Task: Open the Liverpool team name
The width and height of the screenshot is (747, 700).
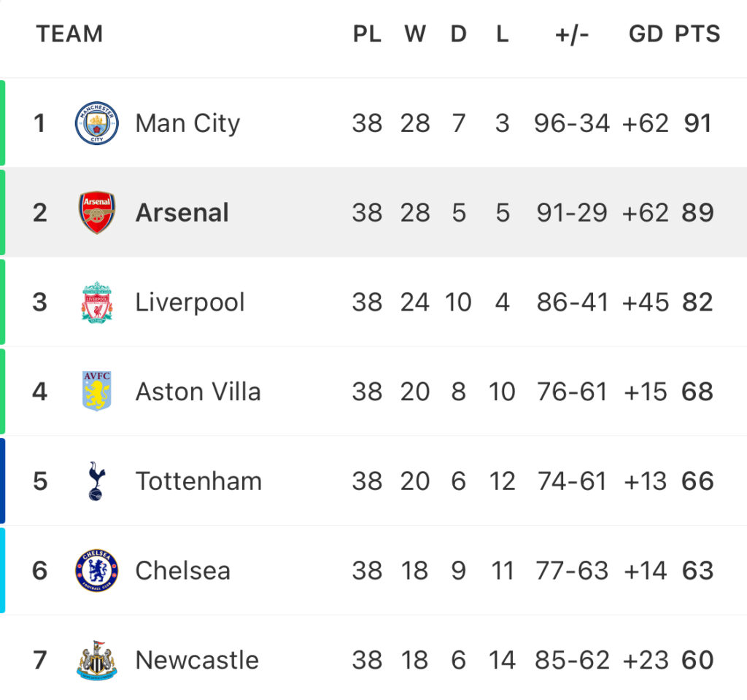Action: (x=190, y=303)
